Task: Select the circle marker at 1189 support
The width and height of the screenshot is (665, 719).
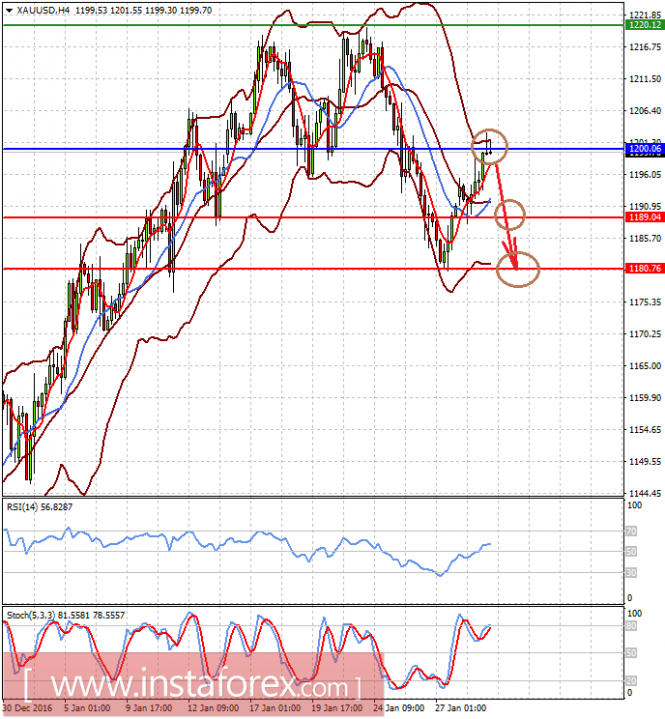Action: 510,215
